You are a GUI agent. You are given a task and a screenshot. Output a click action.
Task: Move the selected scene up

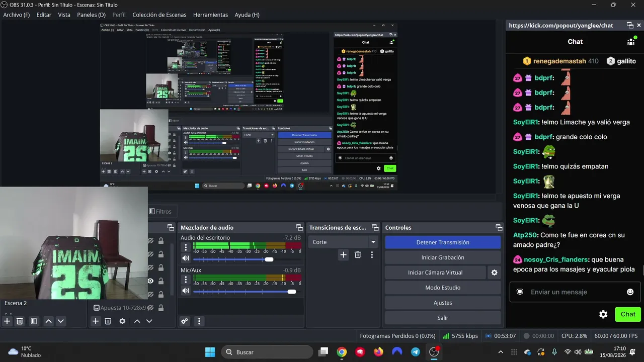pos(48,321)
